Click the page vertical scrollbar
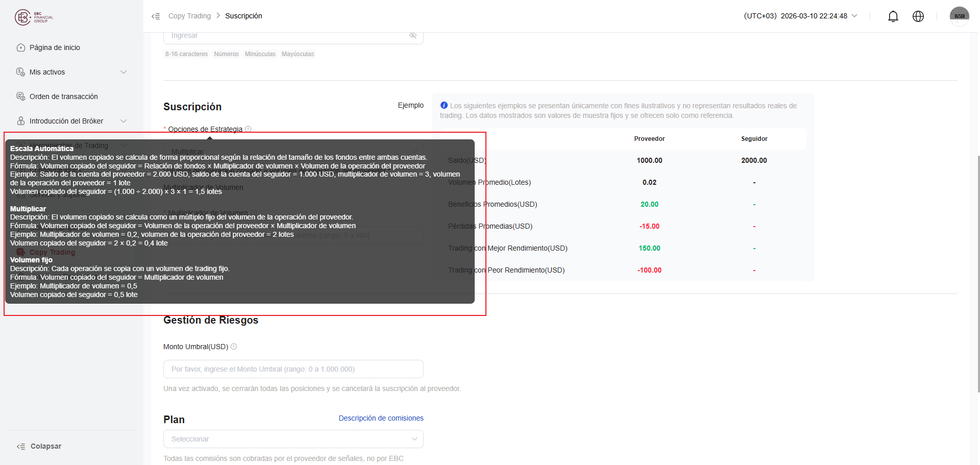 pyautogui.click(x=978, y=274)
